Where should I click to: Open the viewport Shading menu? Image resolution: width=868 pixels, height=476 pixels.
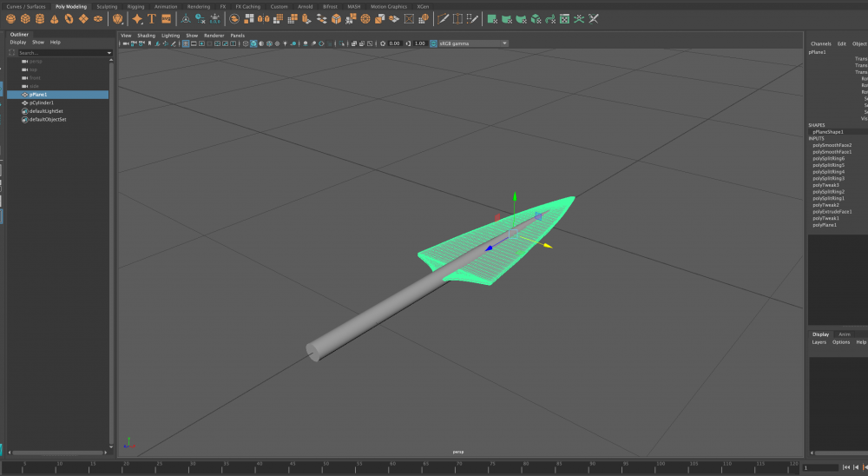[146, 36]
